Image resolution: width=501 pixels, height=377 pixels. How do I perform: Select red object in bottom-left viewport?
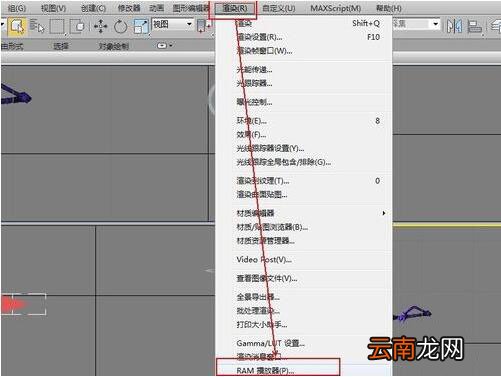tap(13, 304)
